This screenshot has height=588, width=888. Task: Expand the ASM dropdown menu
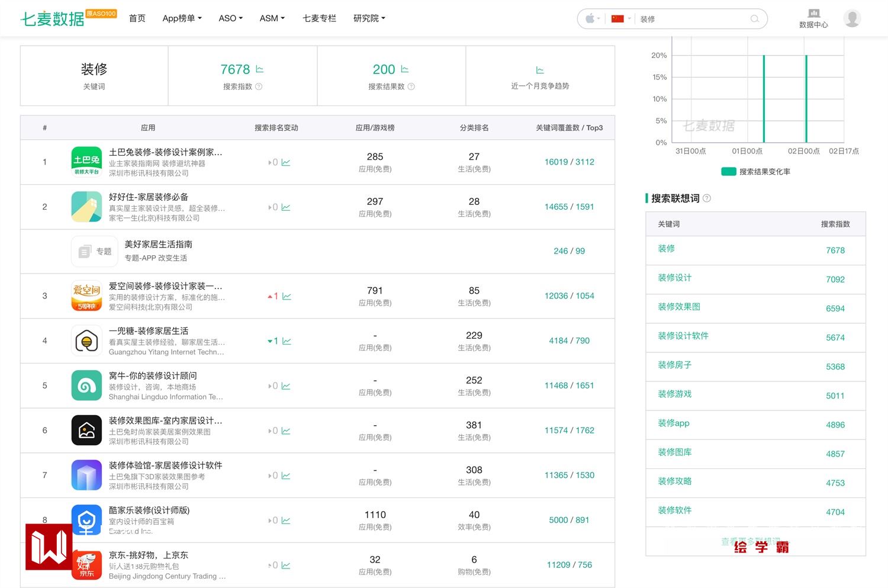pos(272,18)
